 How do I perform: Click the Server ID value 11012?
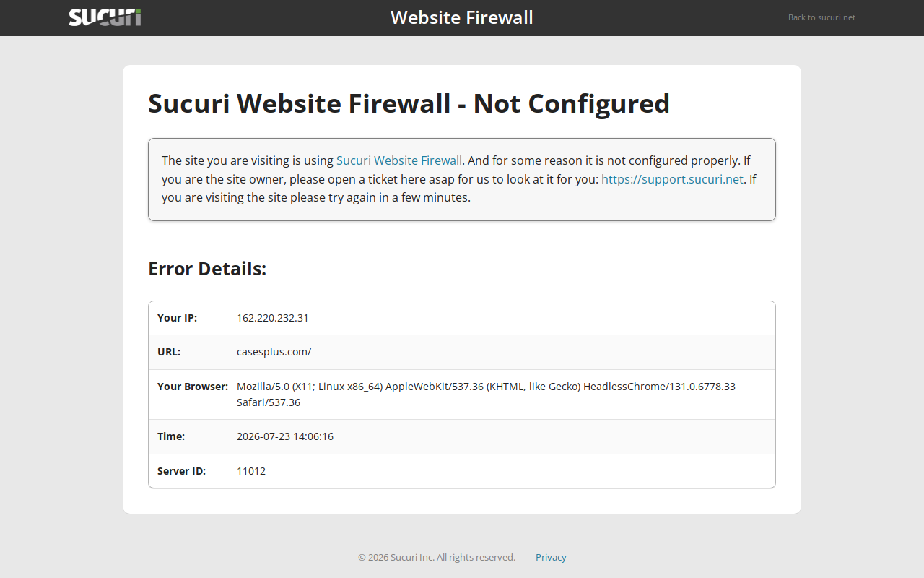tap(251, 471)
